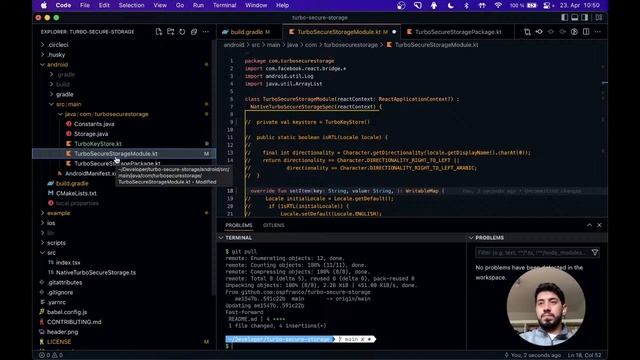Open the editor more actions menu
The width and height of the screenshot is (640, 360).
pyautogui.click(x=598, y=32)
